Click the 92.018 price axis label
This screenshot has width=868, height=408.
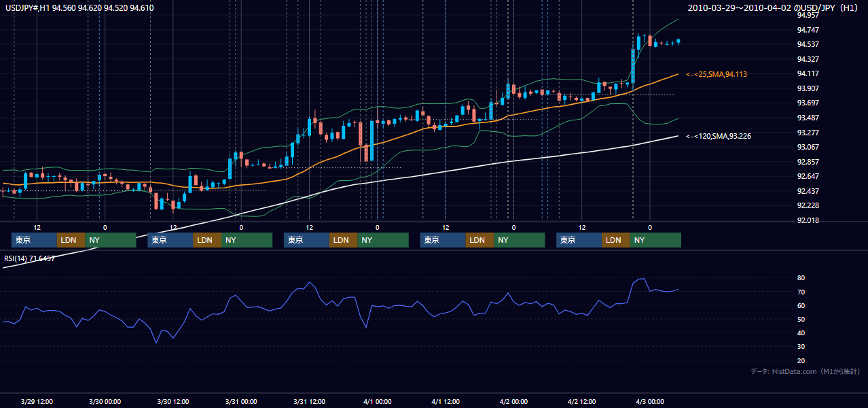pos(807,220)
